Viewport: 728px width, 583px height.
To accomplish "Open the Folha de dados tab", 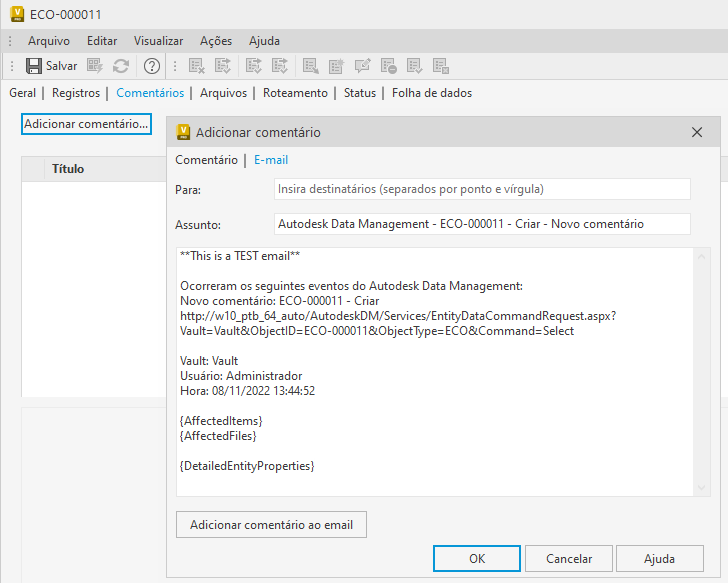I will pyautogui.click(x=432, y=93).
